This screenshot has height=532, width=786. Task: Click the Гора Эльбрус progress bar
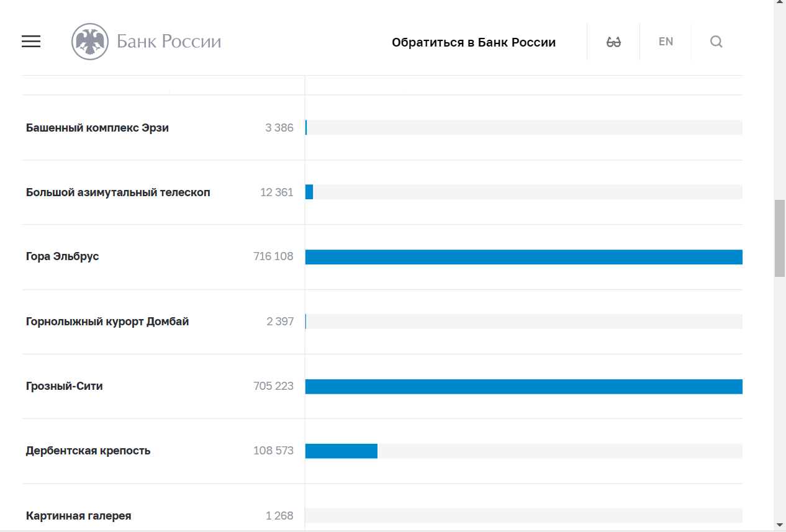click(524, 257)
